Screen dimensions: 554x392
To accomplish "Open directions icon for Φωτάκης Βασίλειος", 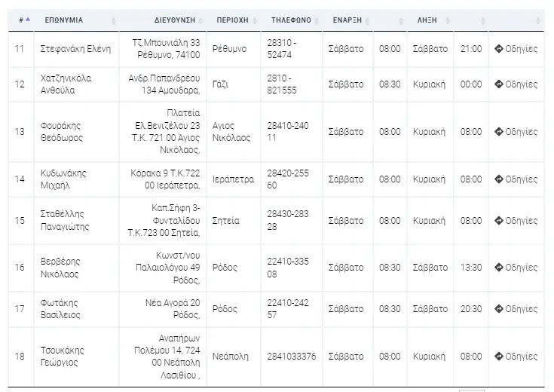I will click(498, 309).
